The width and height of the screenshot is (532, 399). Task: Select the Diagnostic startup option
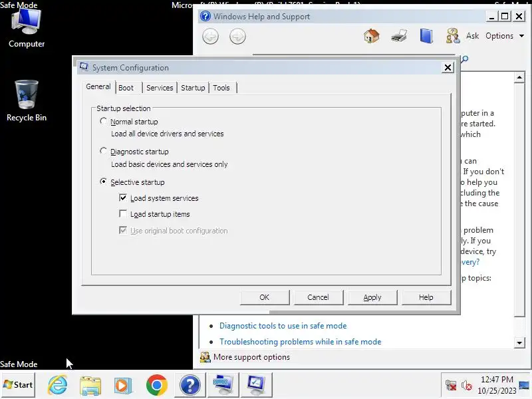pos(103,151)
